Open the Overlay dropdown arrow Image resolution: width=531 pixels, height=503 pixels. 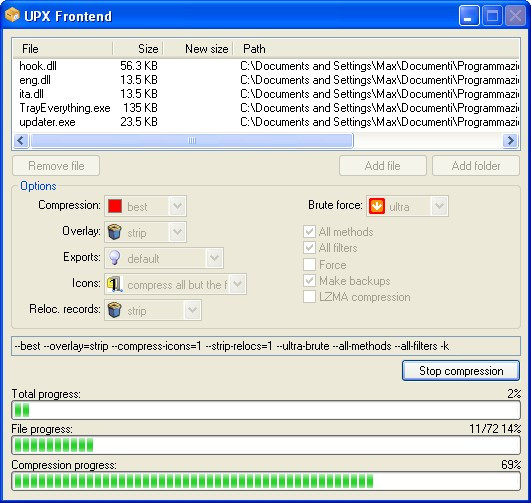(x=177, y=232)
